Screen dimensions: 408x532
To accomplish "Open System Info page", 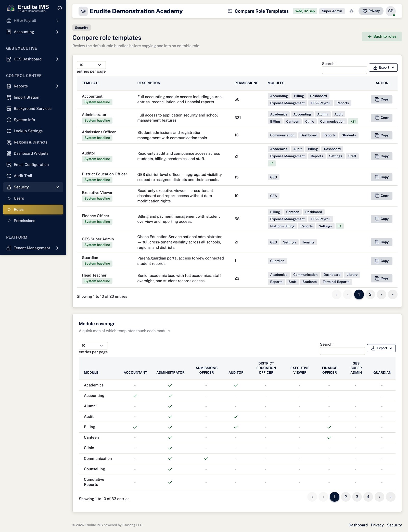I will [x=33, y=120].
